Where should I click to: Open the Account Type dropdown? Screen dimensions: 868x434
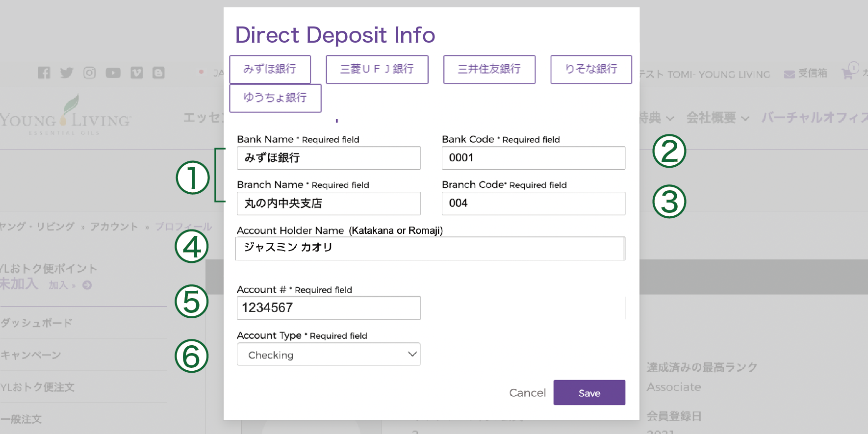329,355
